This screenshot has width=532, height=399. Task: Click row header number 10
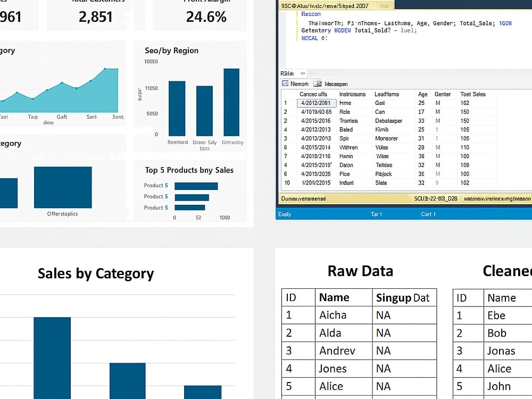point(287,182)
